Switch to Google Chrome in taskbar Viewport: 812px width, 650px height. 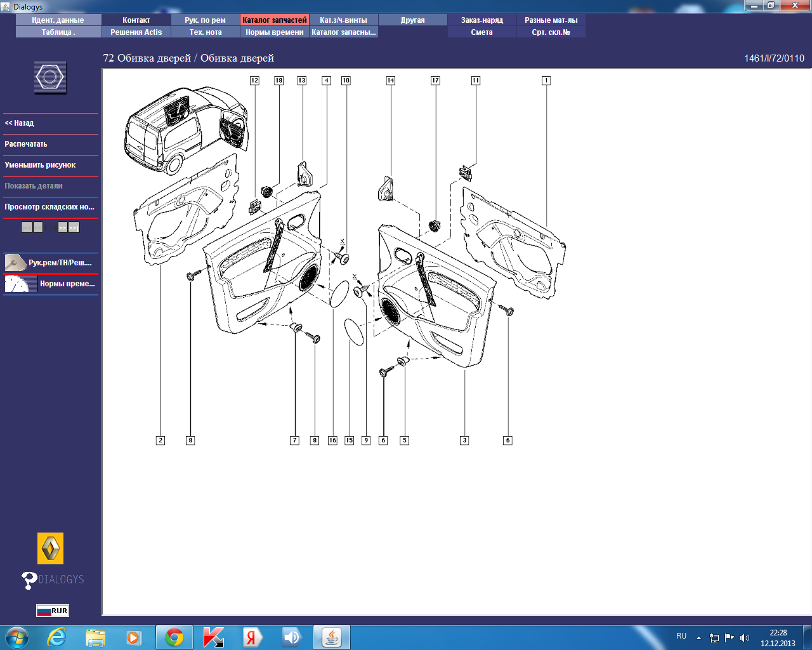click(174, 637)
